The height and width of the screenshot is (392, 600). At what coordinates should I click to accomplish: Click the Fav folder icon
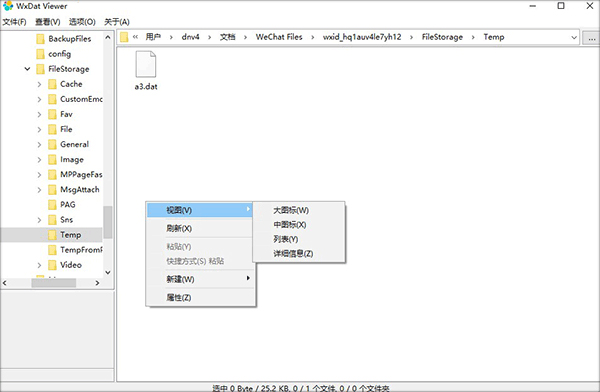coord(52,114)
